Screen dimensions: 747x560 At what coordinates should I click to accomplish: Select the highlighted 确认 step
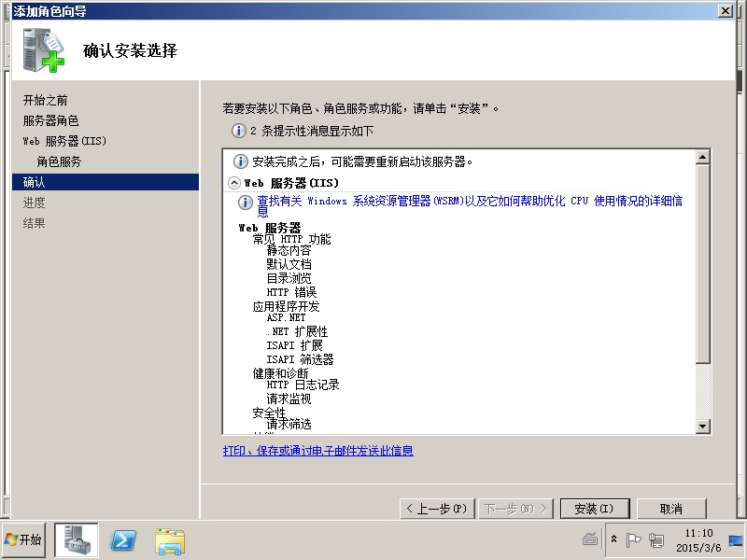click(x=106, y=182)
